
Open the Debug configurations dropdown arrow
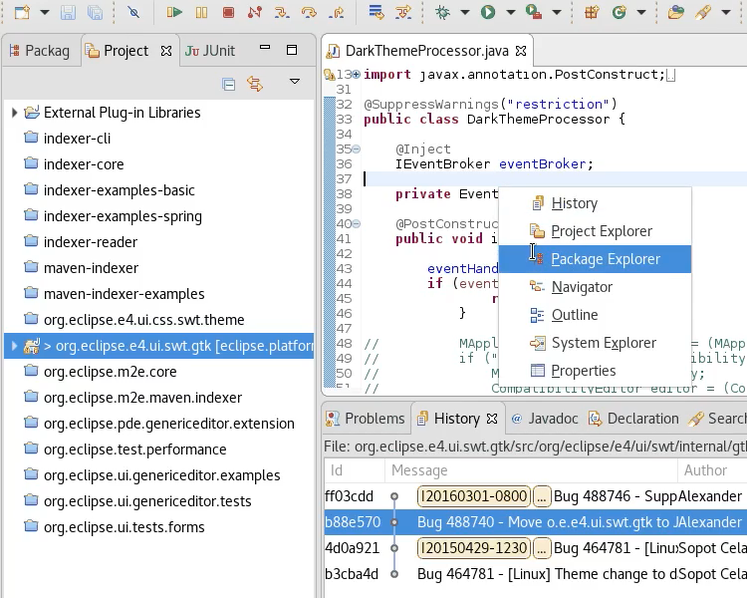coord(465,12)
